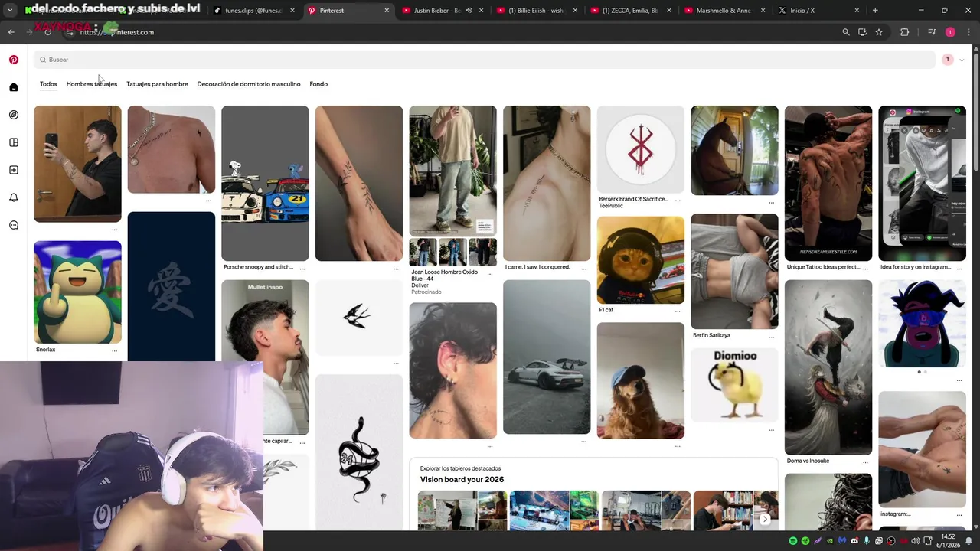Click the Create plus icon in sidebar
This screenshot has height=551, width=980.
tap(14, 170)
